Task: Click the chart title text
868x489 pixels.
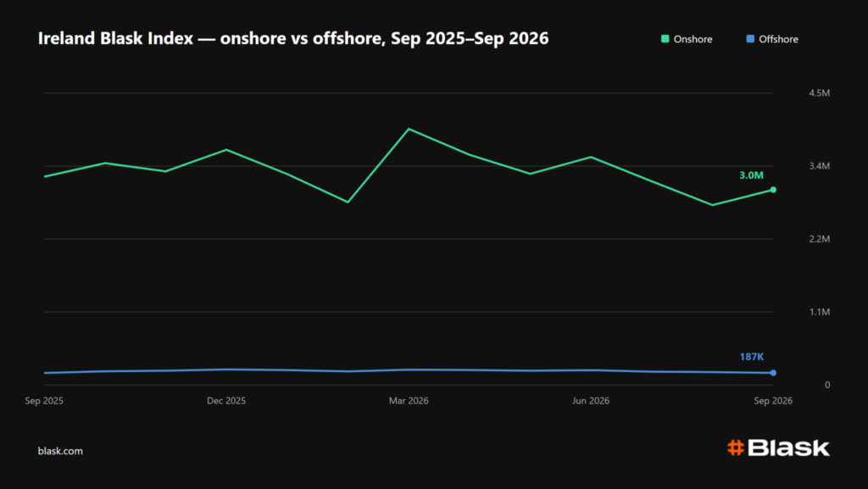Action: point(293,38)
